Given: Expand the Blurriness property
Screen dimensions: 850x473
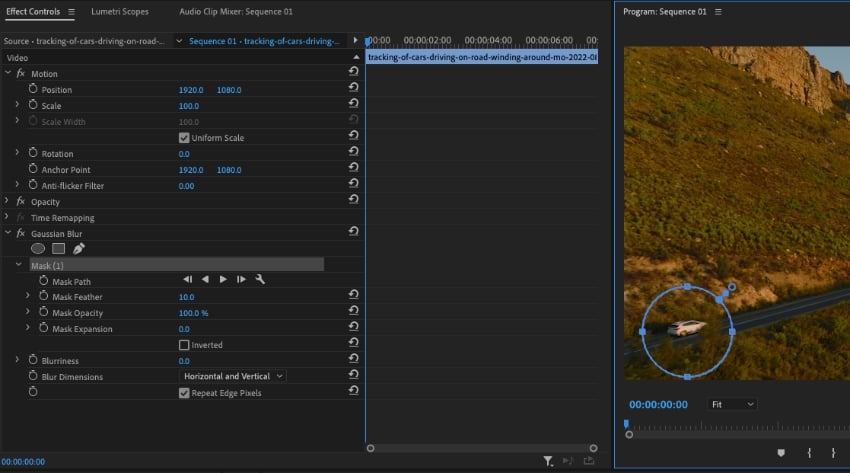Looking at the screenshot, I should click(x=17, y=360).
